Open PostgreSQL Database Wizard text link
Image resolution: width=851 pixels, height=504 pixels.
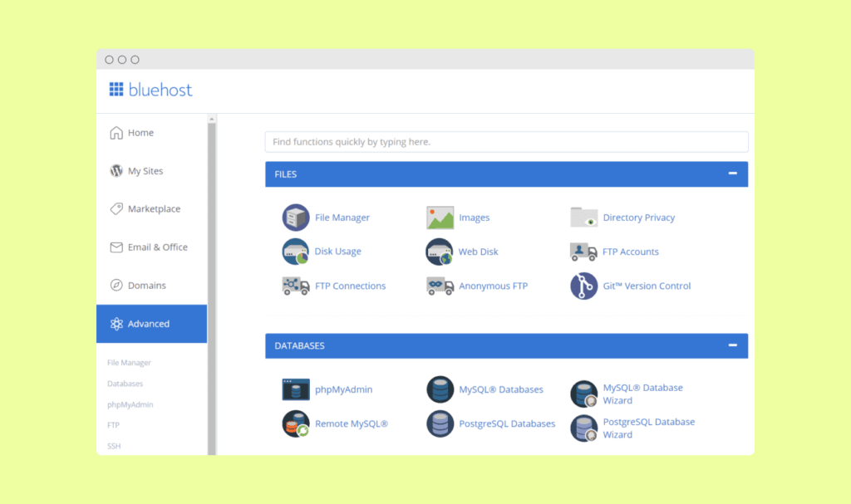pyautogui.click(x=649, y=428)
